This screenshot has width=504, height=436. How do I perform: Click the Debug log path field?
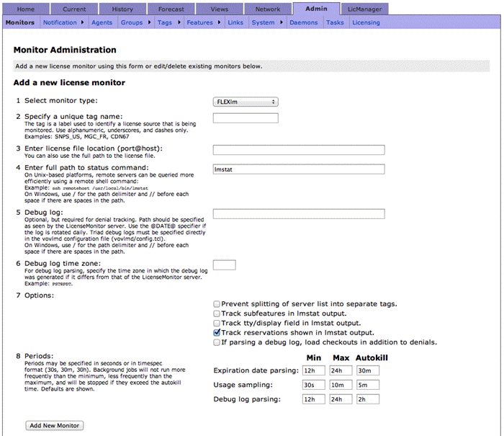(298, 214)
